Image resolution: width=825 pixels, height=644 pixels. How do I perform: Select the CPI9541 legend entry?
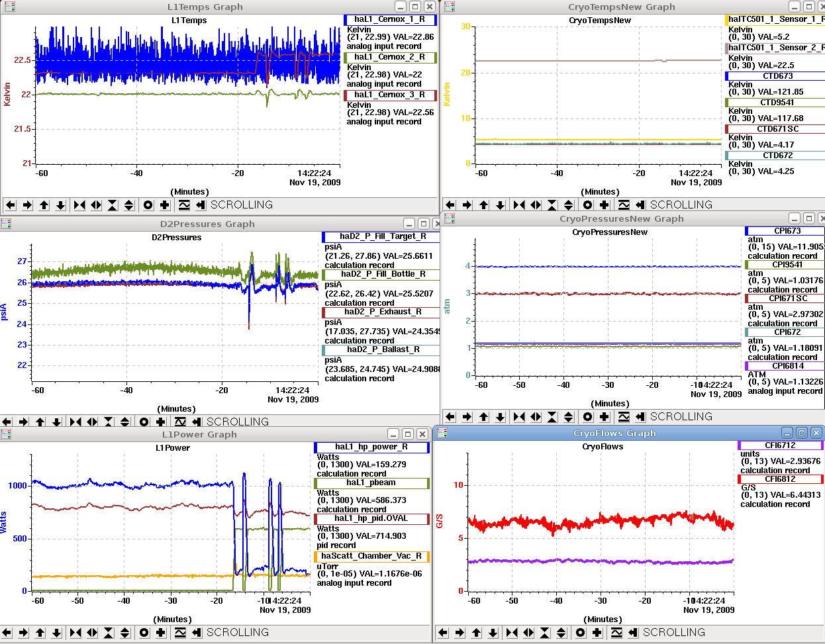(x=785, y=265)
